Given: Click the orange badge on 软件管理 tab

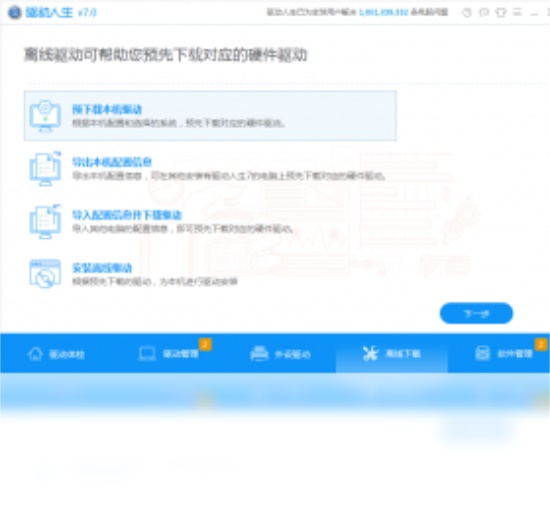Looking at the screenshot, I should point(541,344).
